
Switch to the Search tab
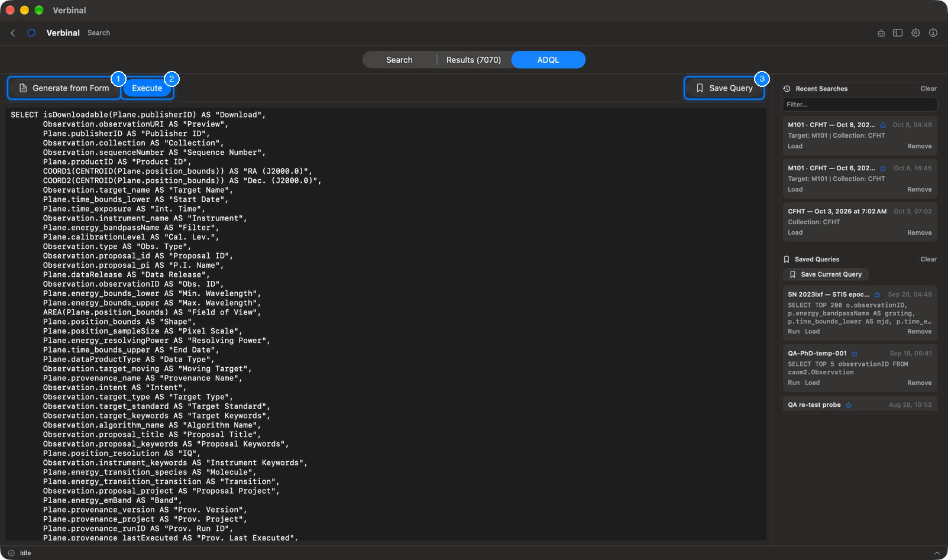tap(399, 60)
